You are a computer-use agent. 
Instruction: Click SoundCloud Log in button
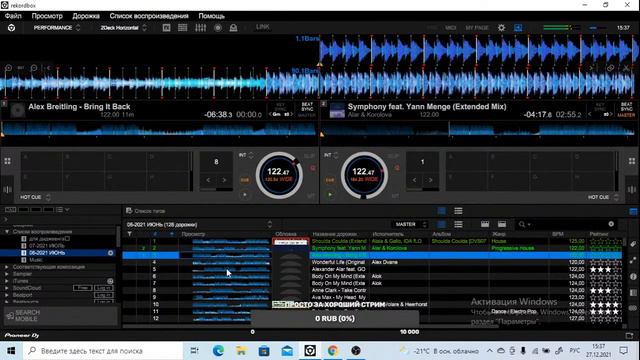pyautogui.click(x=104, y=288)
